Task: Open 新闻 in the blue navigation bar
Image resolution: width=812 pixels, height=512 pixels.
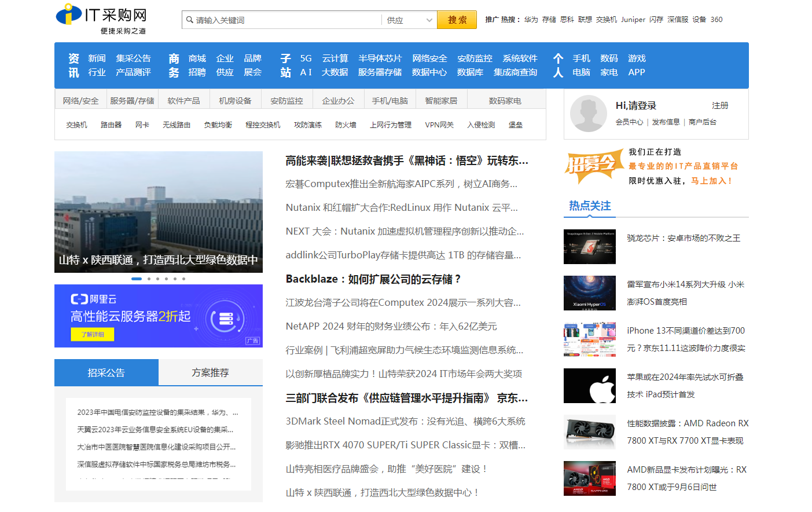Action: tap(97, 58)
